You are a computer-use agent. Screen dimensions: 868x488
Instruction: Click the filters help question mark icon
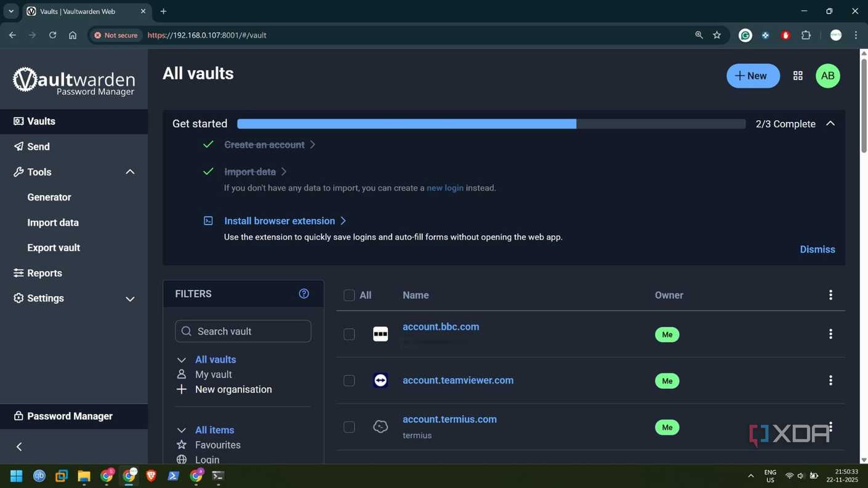[x=303, y=294]
